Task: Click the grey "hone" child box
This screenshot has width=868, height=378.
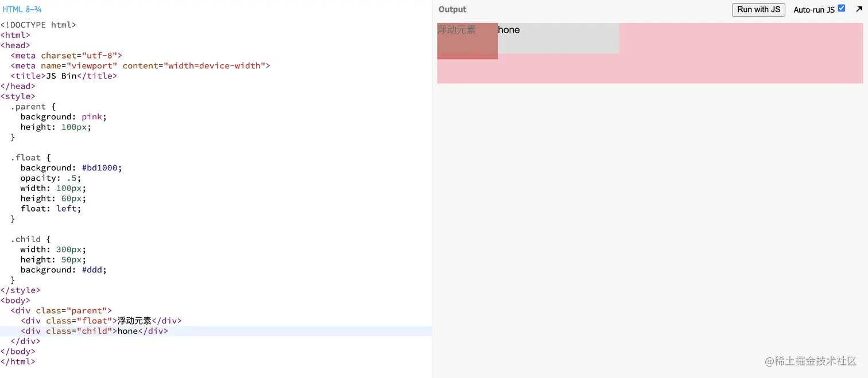Action: [559, 38]
